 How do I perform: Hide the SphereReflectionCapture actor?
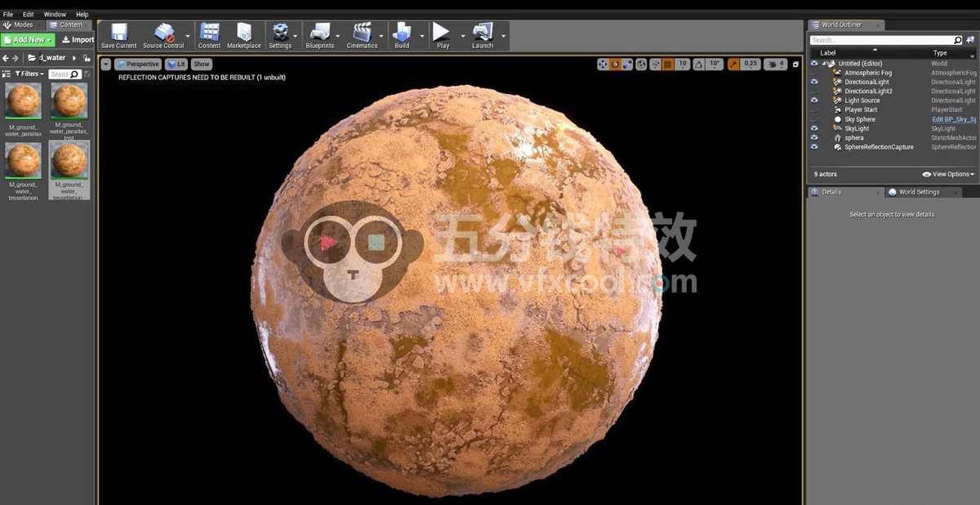tap(814, 147)
